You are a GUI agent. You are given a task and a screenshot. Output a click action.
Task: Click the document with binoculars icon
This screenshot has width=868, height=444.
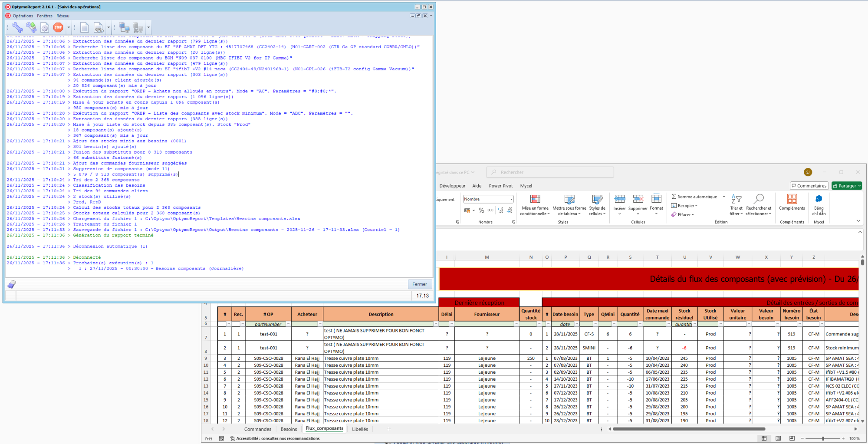(x=99, y=28)
